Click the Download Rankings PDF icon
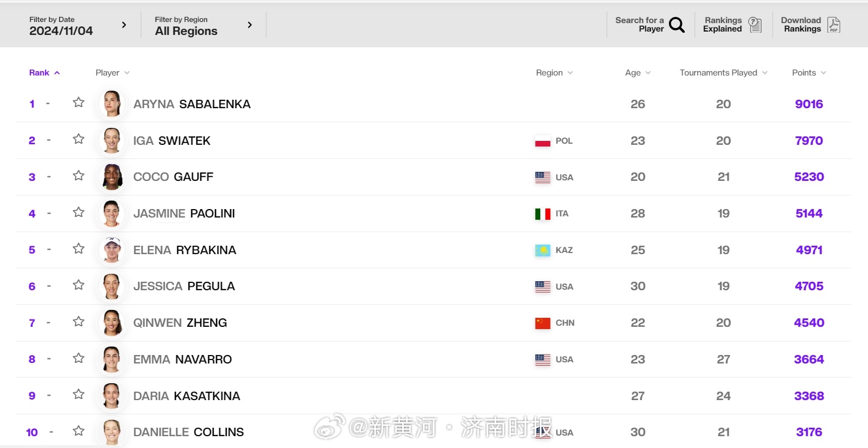Image resolution: width=868 pixels, height=448 pixels. tap(833, 25)
